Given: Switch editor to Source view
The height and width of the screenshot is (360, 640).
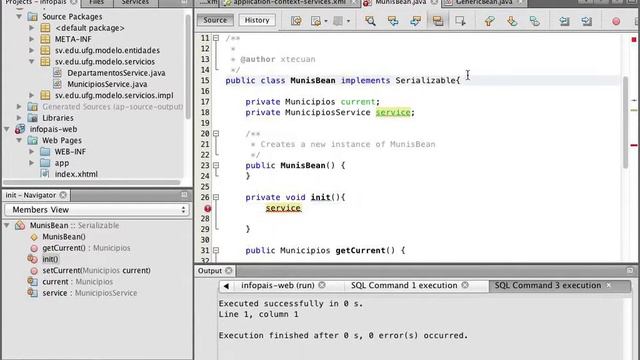Looking at the screenshot, I should click(215, 20).
